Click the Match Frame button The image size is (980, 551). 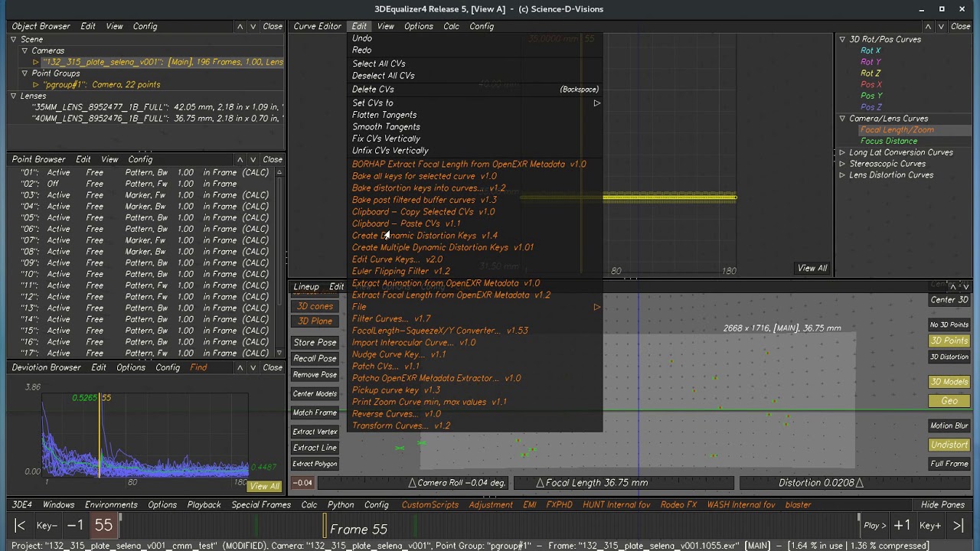pos(315,412)
